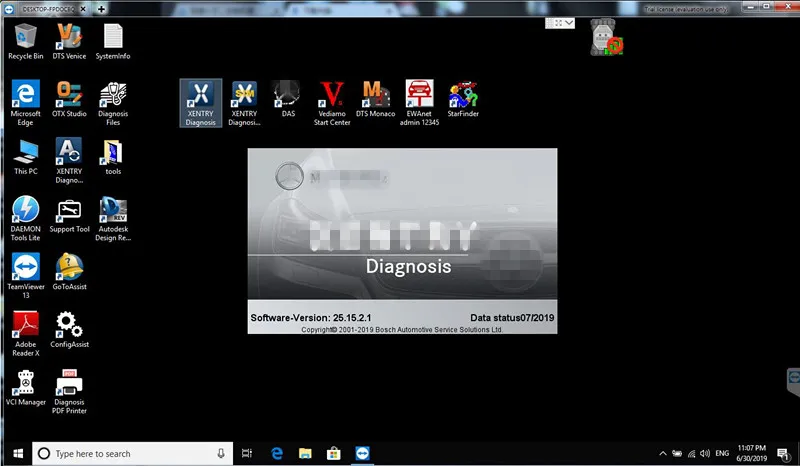Launch DAEMON Tools Lite shortcut
Viewport: 800px width, 466px height.
pos(26,218)
